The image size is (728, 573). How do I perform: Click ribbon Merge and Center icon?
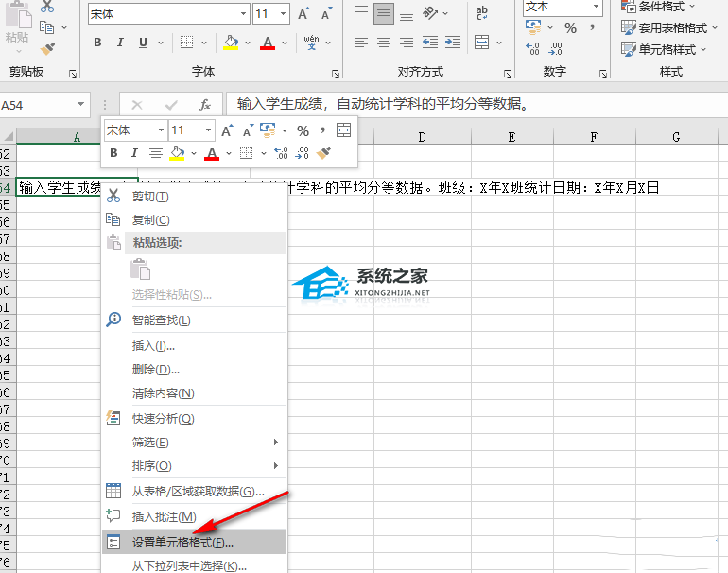(x=482, y=43)
